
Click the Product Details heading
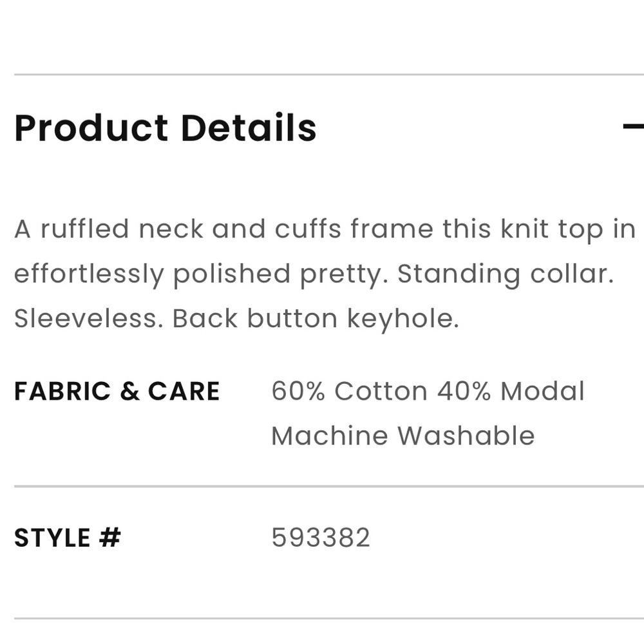point(165,128)
